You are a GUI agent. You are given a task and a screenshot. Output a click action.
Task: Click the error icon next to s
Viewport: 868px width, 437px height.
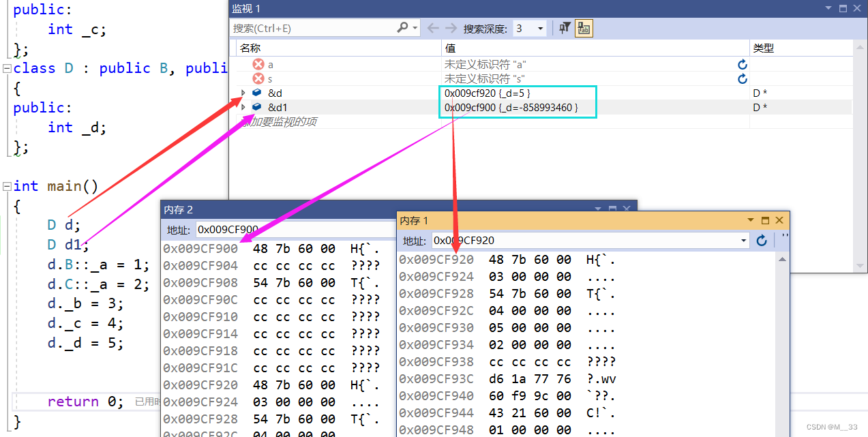258,78
